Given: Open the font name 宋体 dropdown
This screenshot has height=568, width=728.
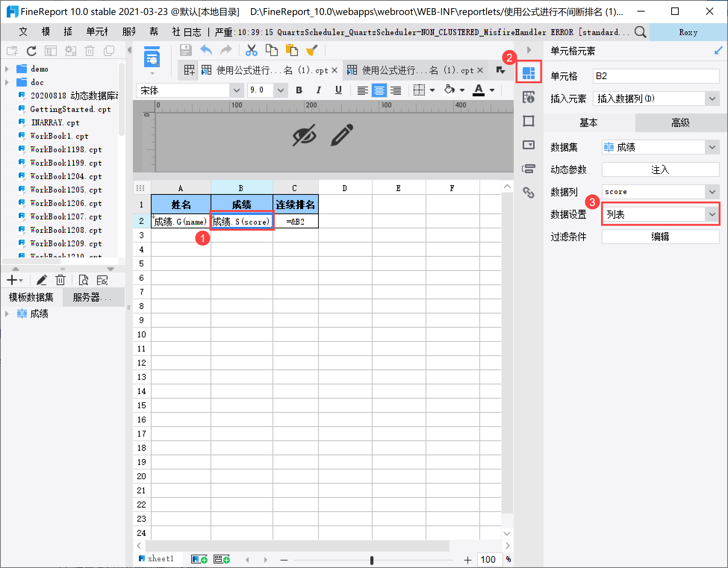Looking at the screenshot, I should [236, 90].
